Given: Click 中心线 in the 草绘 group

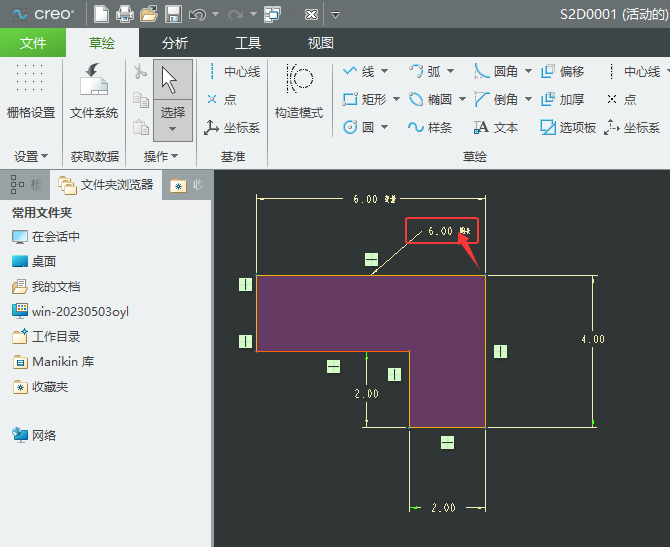Looking at the screenshot, I should pos(633,71).
